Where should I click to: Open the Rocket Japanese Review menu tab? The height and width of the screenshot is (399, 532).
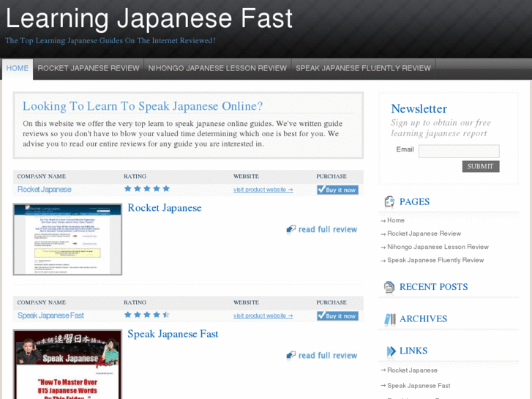(89, 68)
